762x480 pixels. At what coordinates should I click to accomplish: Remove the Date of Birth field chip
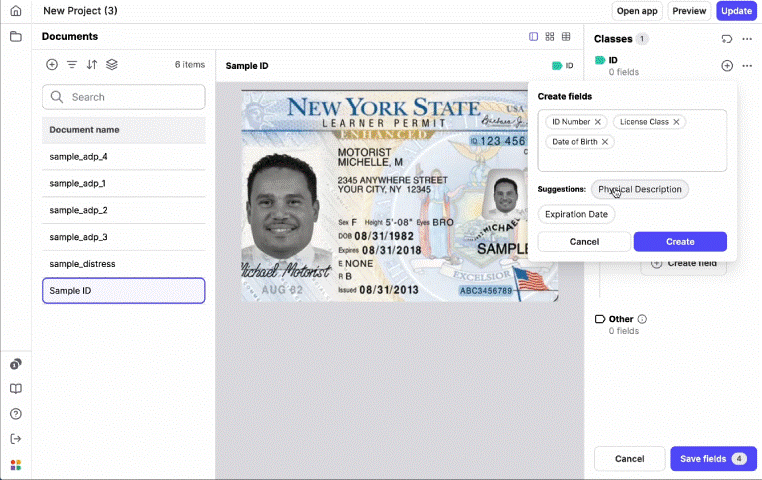coord(605,142)
